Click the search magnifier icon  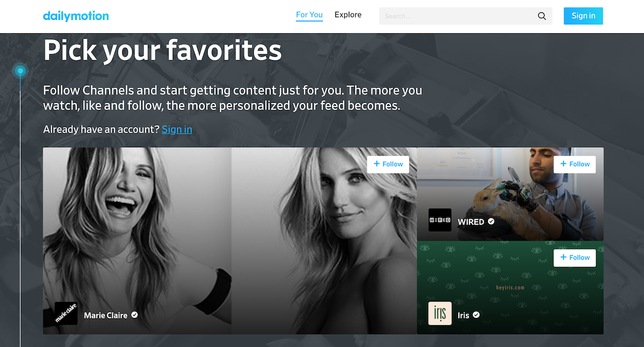(542, 16)
